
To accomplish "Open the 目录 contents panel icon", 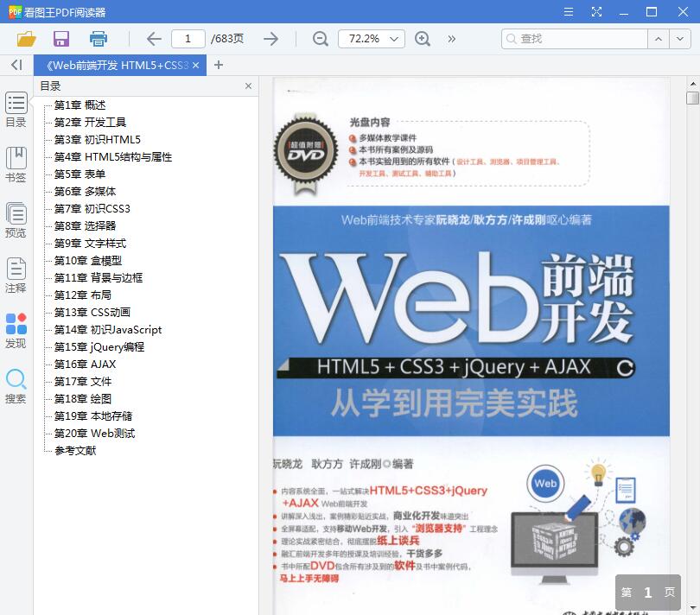I will click(x=16, y=112).
